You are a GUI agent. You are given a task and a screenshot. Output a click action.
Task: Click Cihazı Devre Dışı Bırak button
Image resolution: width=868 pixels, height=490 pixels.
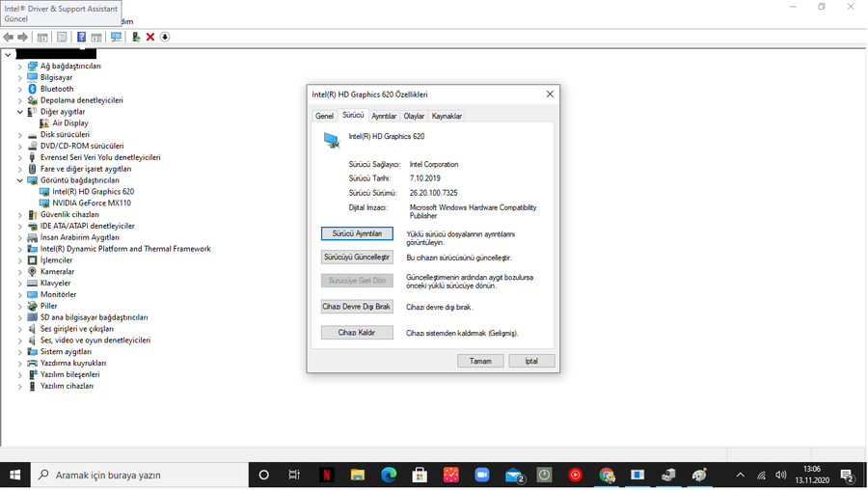point(357,307)
